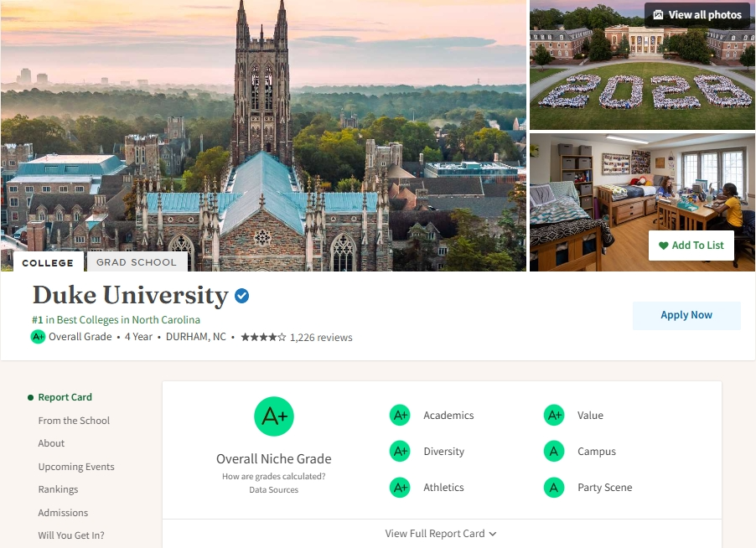Screen dimensions: 756x548
Task: Open the dorm room photo
Action: point(642,203)
